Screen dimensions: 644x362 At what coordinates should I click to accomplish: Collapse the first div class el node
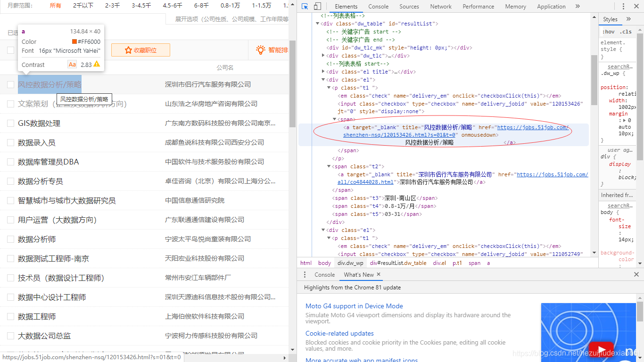(323, 80)
